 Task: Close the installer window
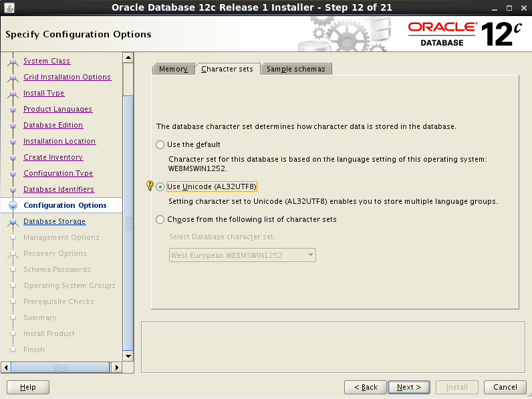tap(524, 8)
